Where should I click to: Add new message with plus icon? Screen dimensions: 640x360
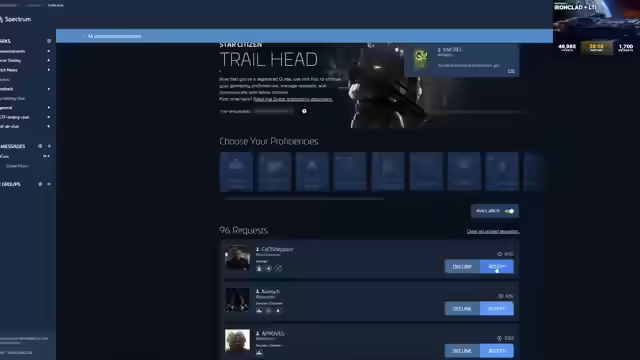point(49,146)
